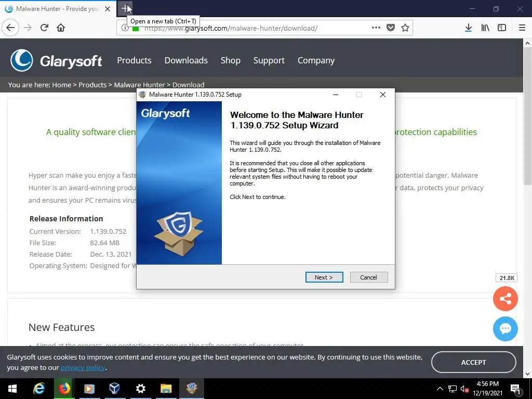Viewport: 532px width, 399px height.
Task: Click the 21.8K share count
Action: tap(507, 278)
